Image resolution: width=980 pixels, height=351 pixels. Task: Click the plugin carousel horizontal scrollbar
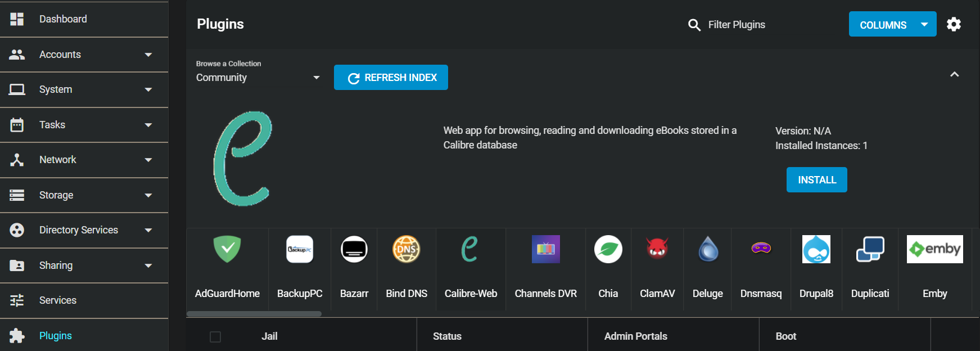[x=254, y=314]
